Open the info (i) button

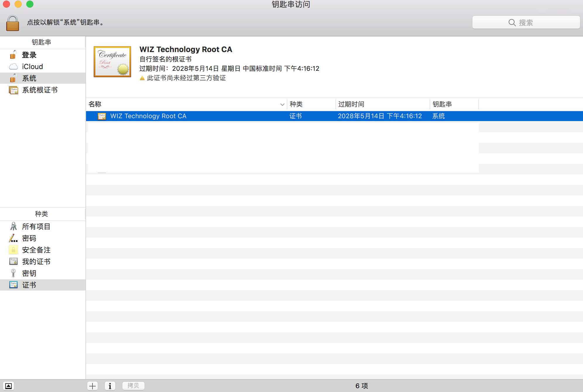[x=110, y=386]
